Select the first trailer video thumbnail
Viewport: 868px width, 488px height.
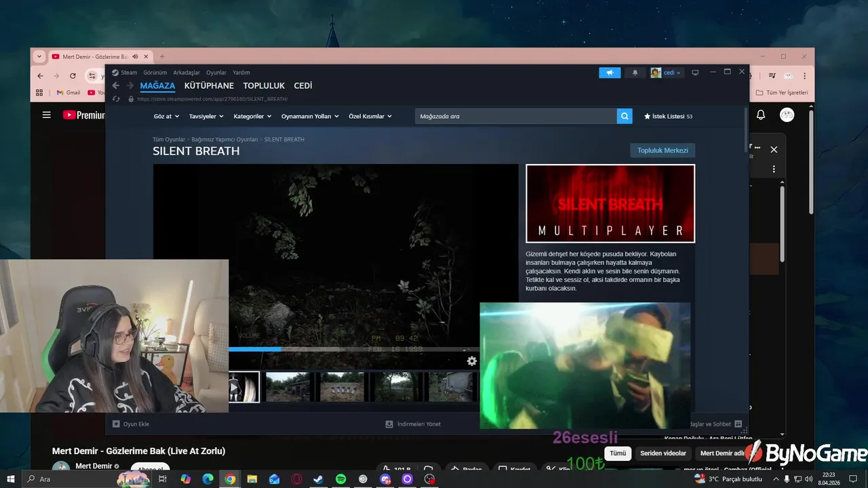(243, 387)
